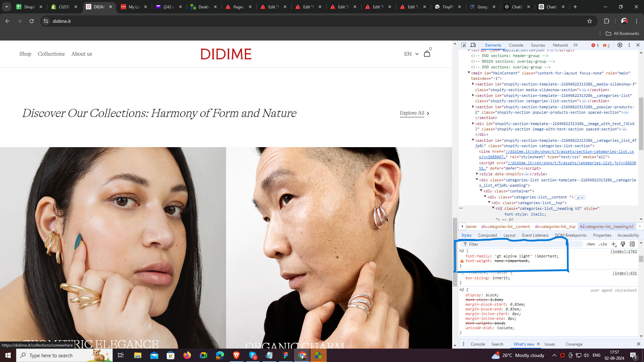Screen dimensions: 644x362
Task: Open Chrome profile avatar
Action: pyautogui.click(x=624, y=21)
